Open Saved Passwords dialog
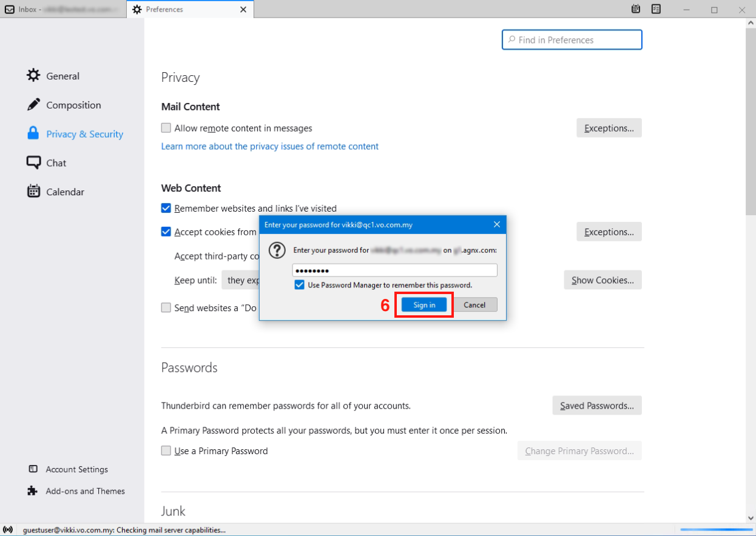Viewport: 756px width, 536px height. pyautogui.click(x=596, y=406)
